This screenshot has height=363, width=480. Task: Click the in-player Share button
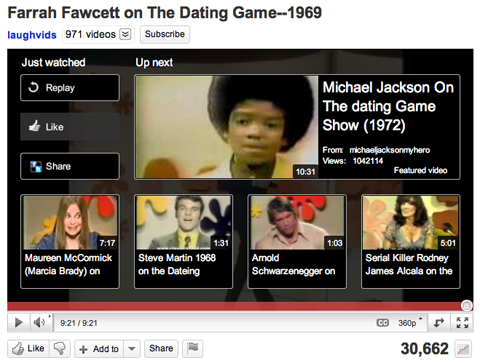pos(70,166)
